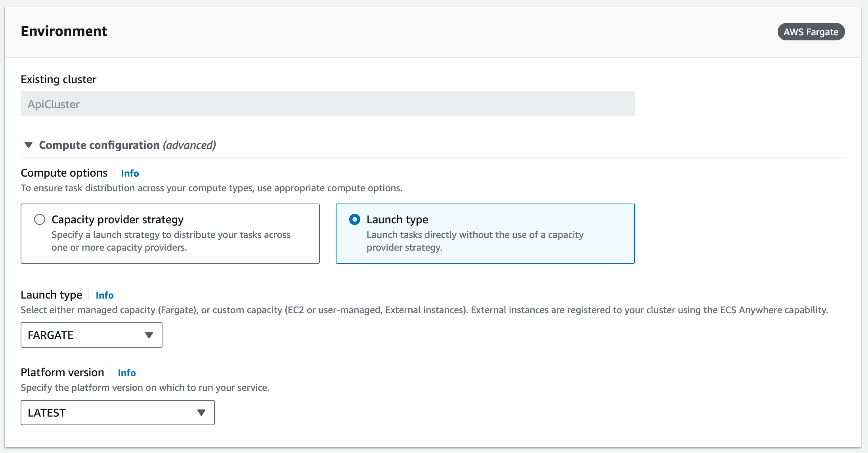Viewport: 868px width, 453px height.
Task: Click the Compute configuration (advanced) heading
Action: point(127,145)
